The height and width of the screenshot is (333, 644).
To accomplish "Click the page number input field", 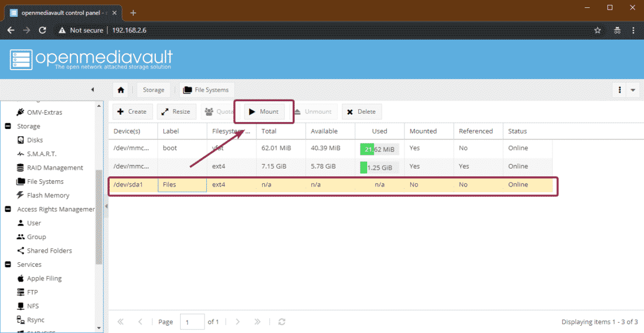I will tap(192, 322).
